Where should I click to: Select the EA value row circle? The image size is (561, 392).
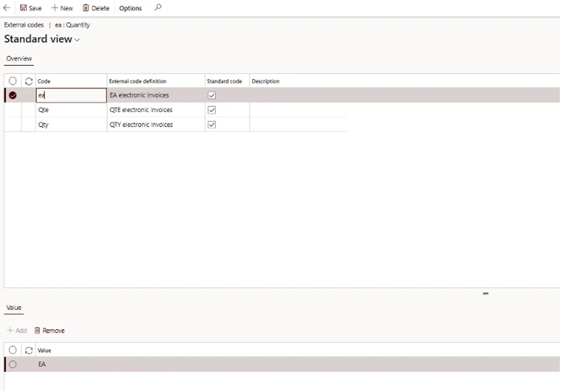tap(13, 364)
